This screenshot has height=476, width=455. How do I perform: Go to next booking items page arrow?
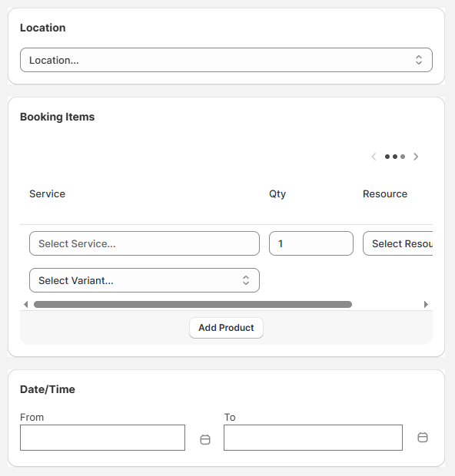tap(416, 157)
